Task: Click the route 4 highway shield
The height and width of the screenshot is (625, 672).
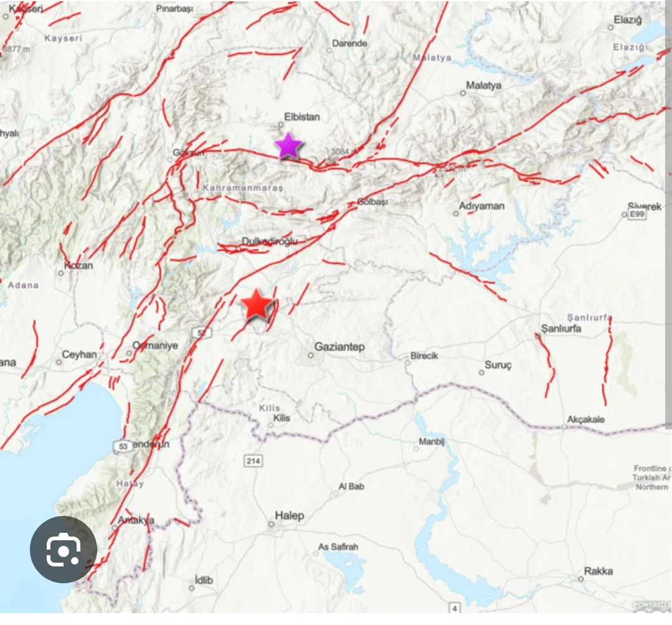Action: coord(454,608)
